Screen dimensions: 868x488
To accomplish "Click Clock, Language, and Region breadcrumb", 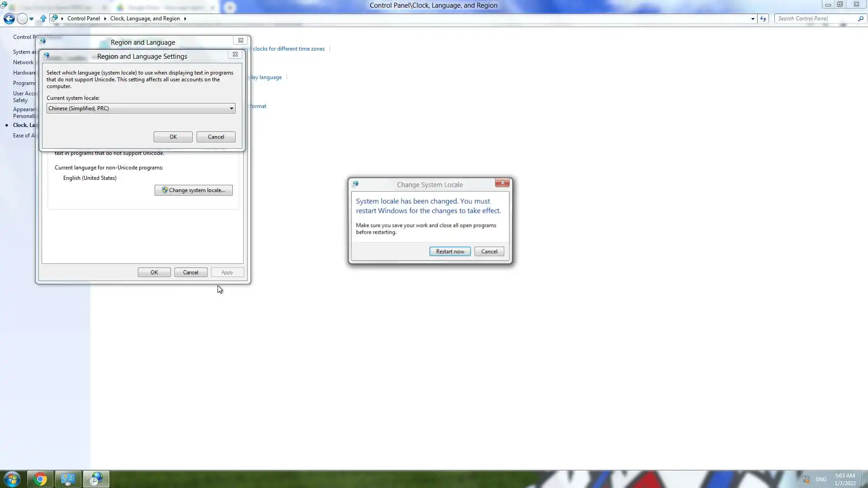I will (x=145, y=19).
